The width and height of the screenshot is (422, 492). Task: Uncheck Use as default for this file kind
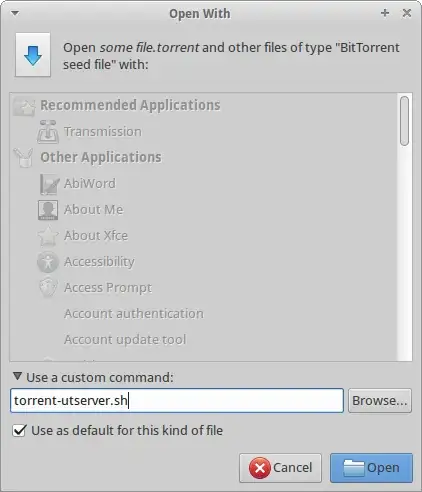19,430
